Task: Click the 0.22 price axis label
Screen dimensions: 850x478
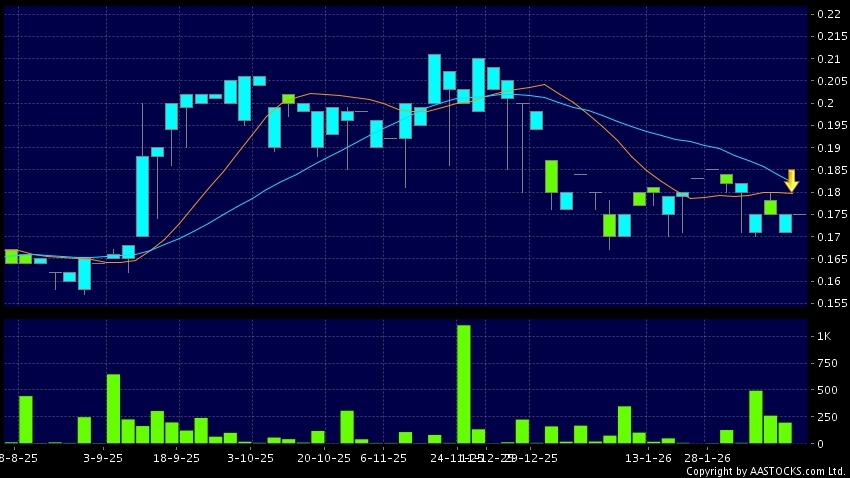Action: (829, 14)
